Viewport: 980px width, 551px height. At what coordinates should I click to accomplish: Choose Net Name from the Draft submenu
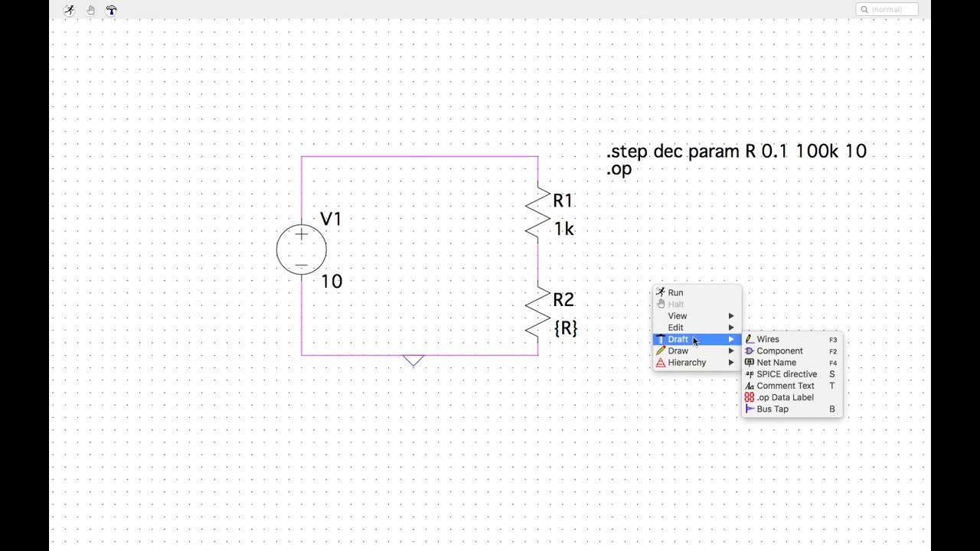(x=792, y=363)
